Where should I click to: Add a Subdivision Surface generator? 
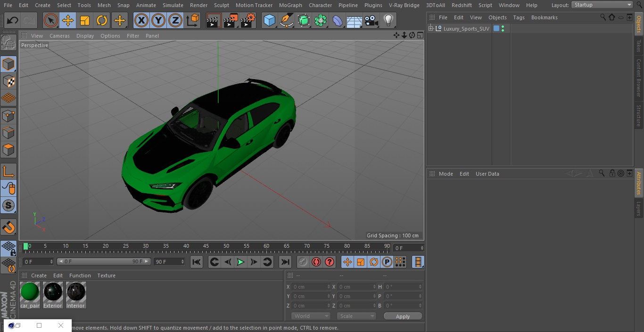pos(304,21)
